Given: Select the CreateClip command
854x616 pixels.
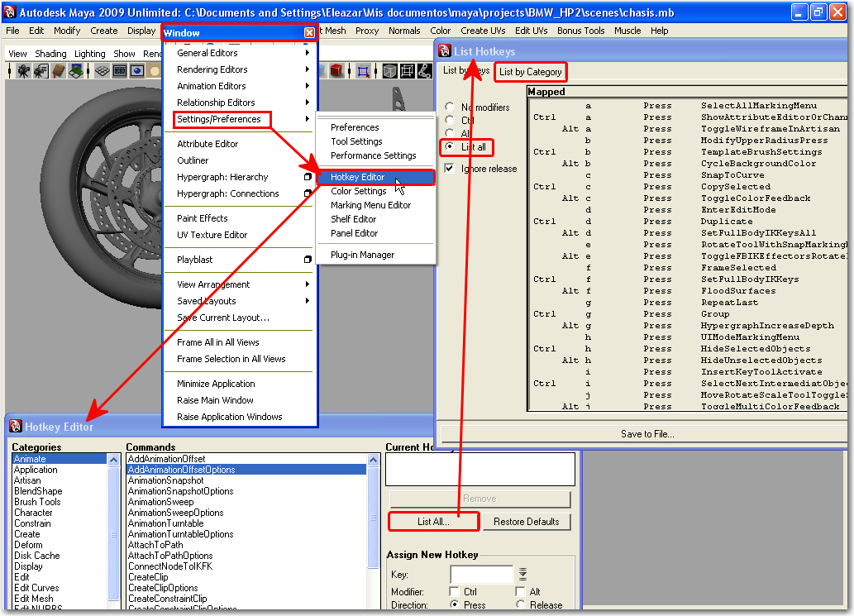Looking at the screenshot, I should tap(148, 577).
